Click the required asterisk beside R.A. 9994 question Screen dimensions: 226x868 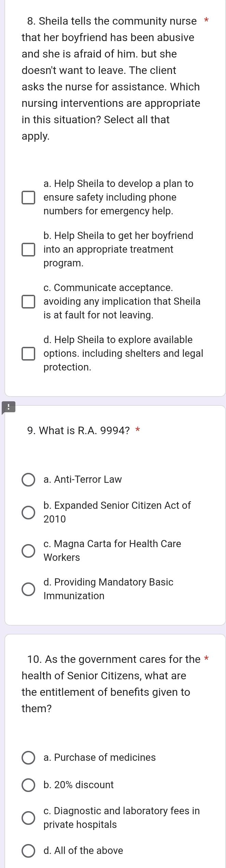[x=137, y=430]
